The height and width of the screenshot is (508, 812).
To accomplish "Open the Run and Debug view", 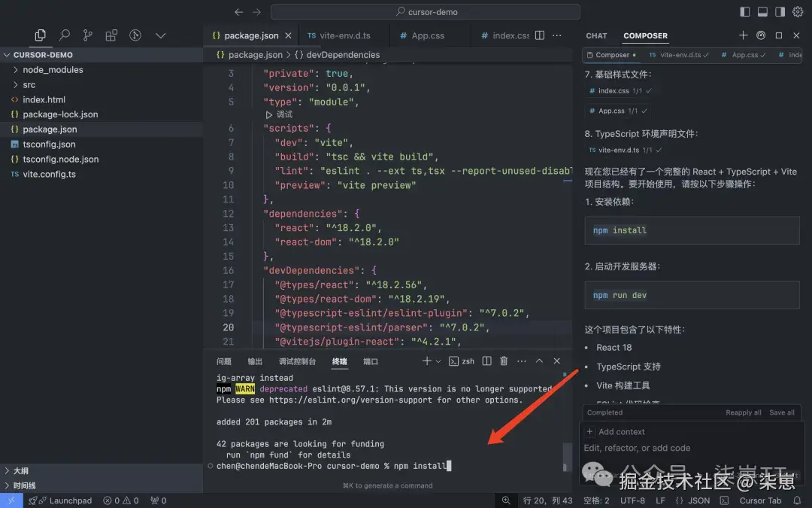I will pyautogui.click(x=135, y=35).
